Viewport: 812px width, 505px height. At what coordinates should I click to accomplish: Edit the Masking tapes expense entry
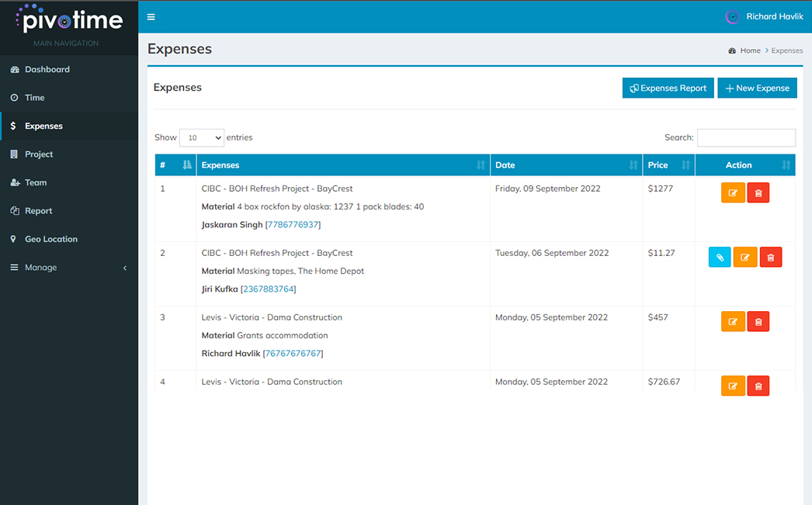tap(745, 258)
